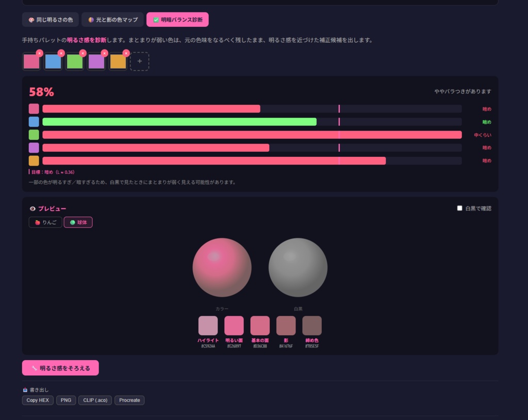Remove the pink palette color
Viewport: 528px width, 420px height.
point(39,53)
